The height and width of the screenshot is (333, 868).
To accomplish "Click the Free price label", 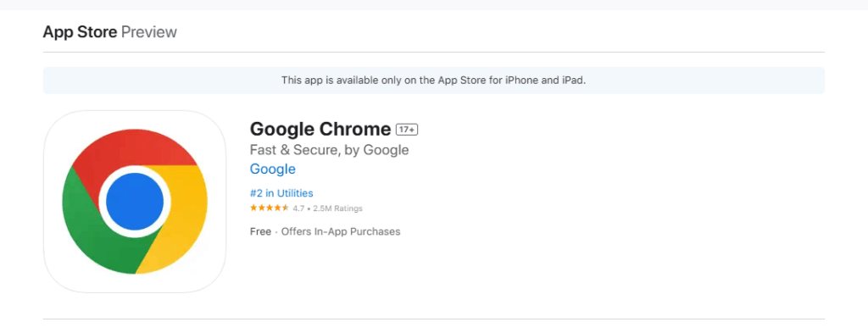I will [261, 232].
